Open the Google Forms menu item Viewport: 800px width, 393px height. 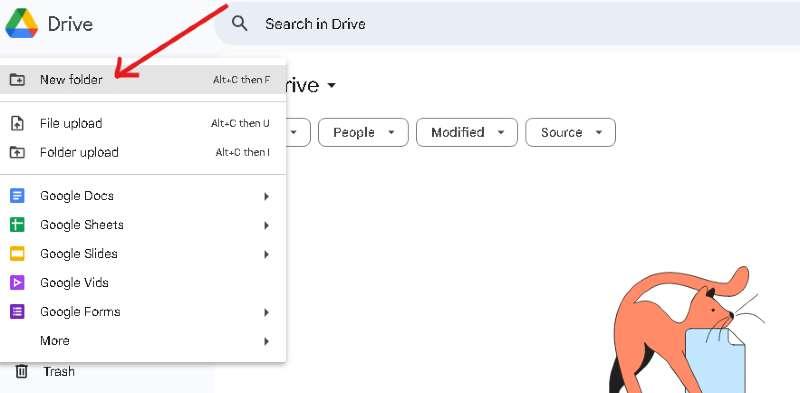point(143,312)
